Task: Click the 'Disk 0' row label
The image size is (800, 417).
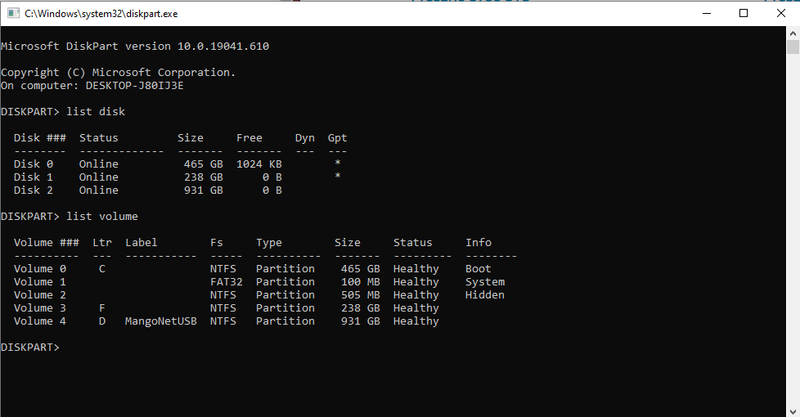Action: pyautogui.click(x=33, y=164)
